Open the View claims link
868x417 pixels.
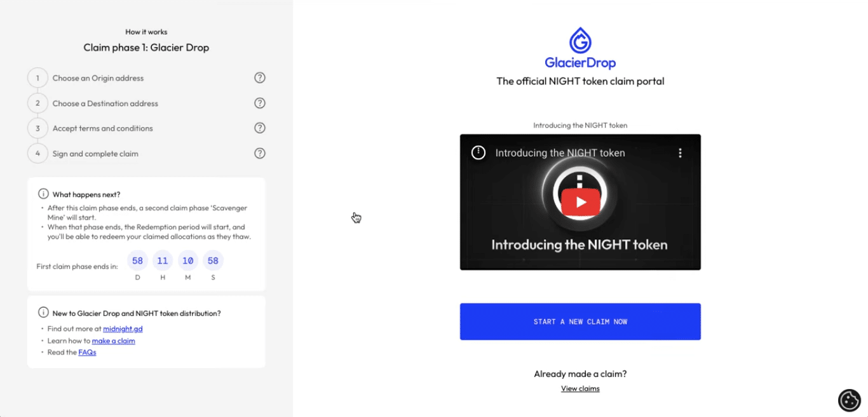point(580,388)
